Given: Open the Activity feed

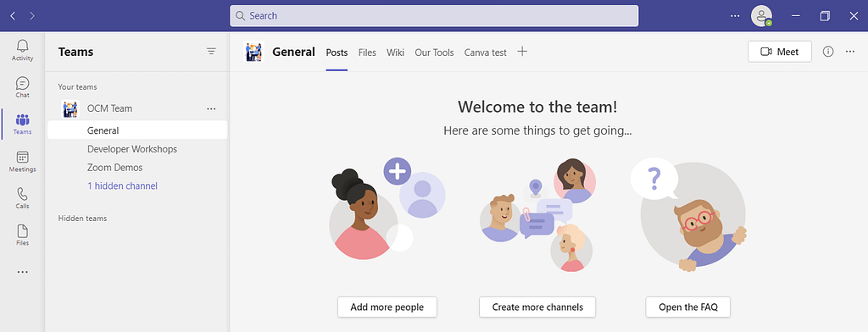Looking at the screenshot, I should coord(22,50).
